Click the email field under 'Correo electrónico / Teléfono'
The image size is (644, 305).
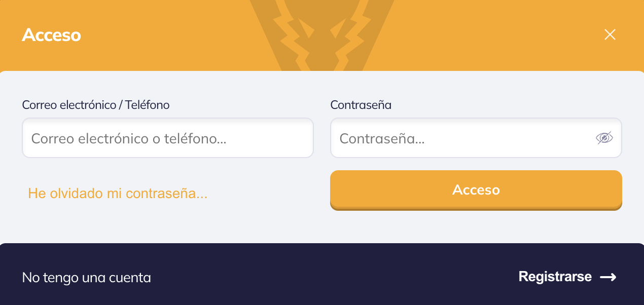167,138
